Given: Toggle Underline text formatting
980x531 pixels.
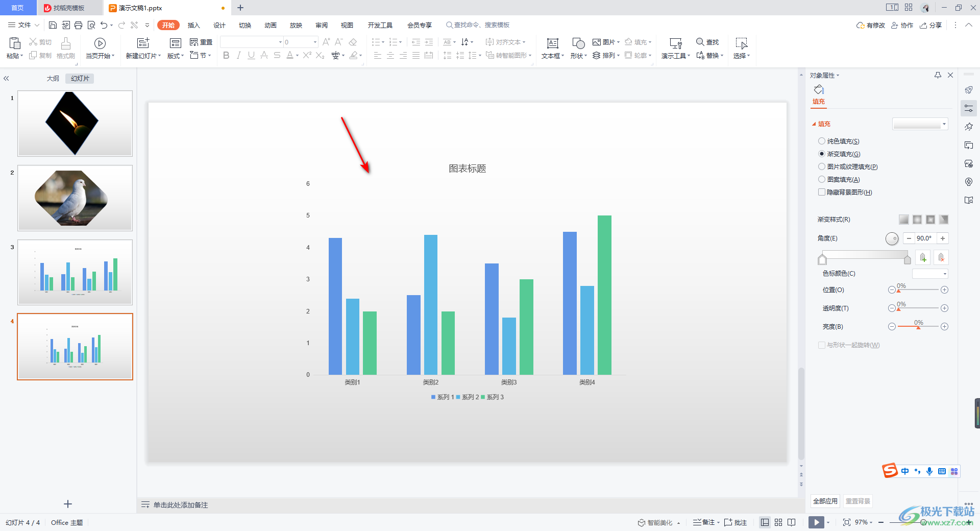Looking at the screenshot, I should pyautogui.click(x=251, y=56).
